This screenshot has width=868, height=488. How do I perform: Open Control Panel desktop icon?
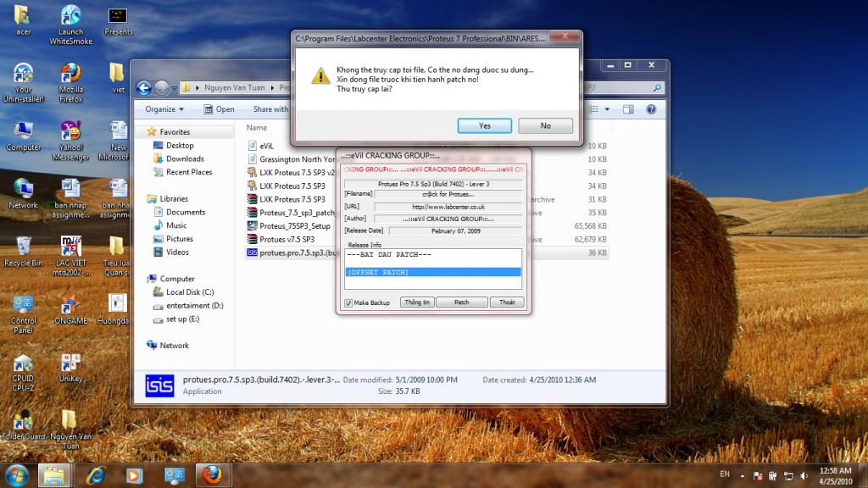(23, 314)
